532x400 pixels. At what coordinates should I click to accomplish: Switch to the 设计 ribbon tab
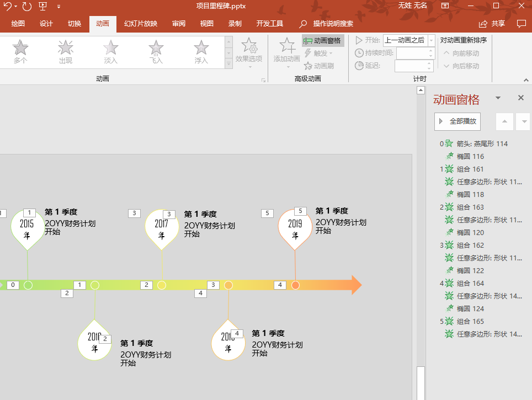(x=46, y=24)
